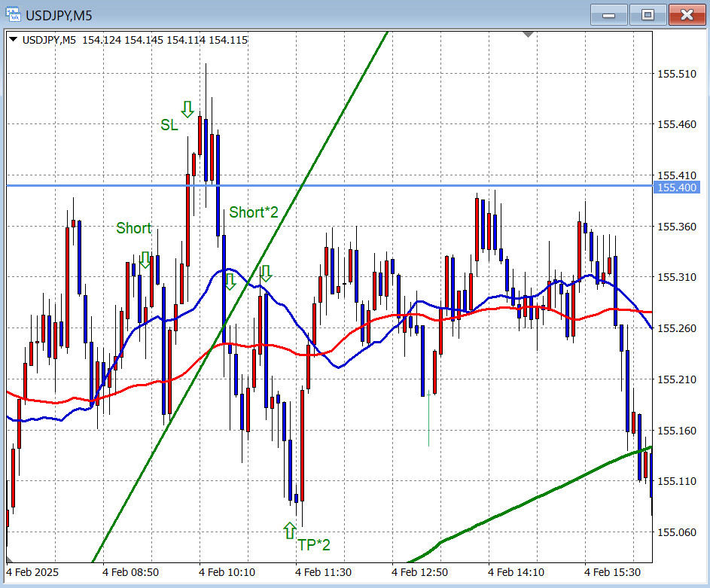
Task: Click the TP*2 text label
Action: pyautogui.click(x=314, y=545)
